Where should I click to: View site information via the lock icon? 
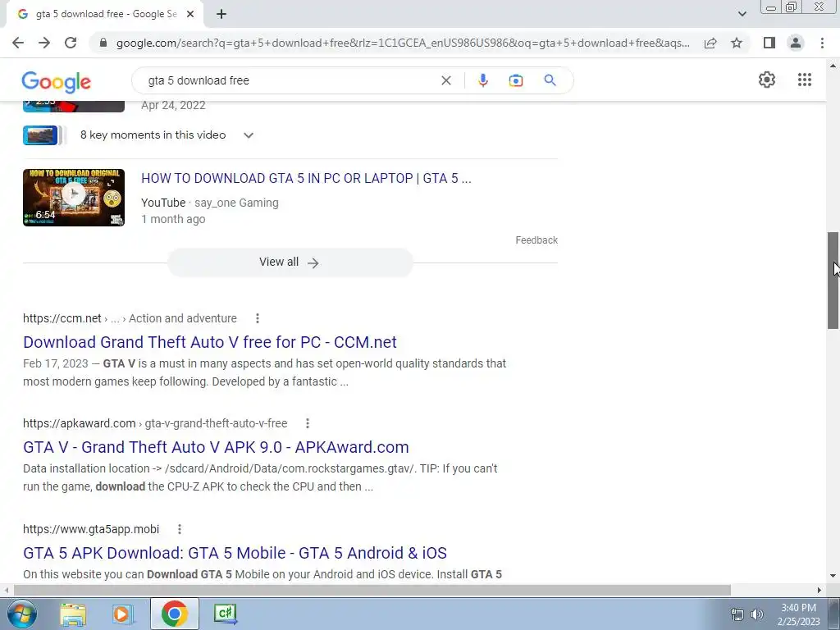tap(103, 43)
